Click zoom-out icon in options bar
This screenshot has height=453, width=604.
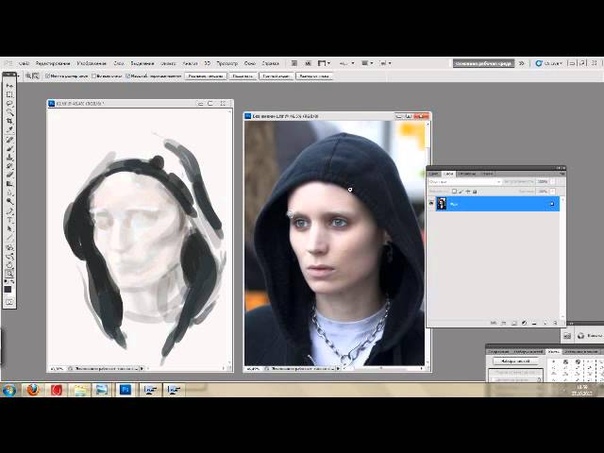(x=36, y=76)
